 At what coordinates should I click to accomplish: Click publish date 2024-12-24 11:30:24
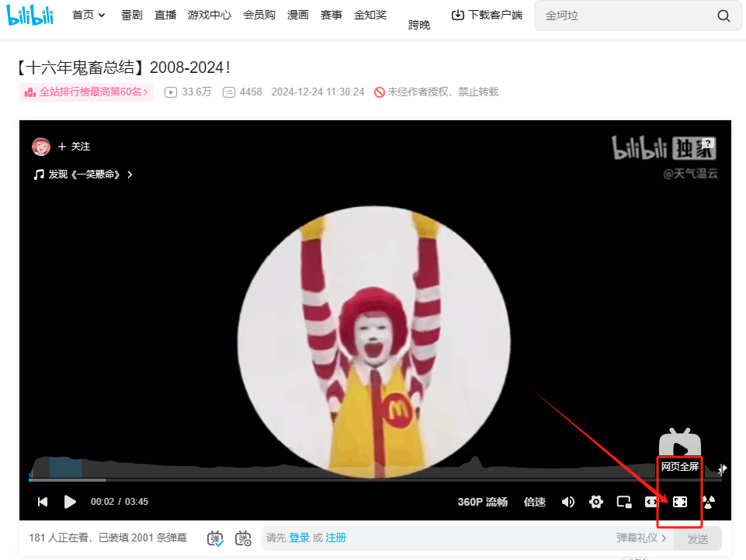coord(317,92)
